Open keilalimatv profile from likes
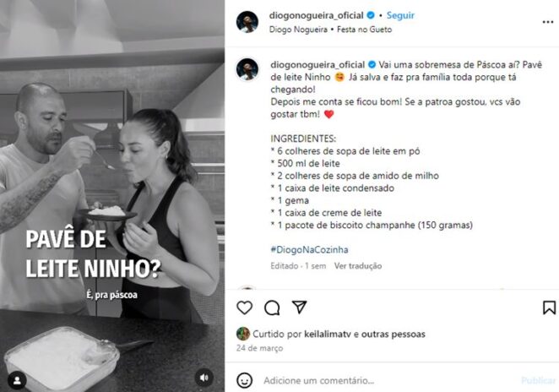 pyautogui.click(x=328, y=335)
